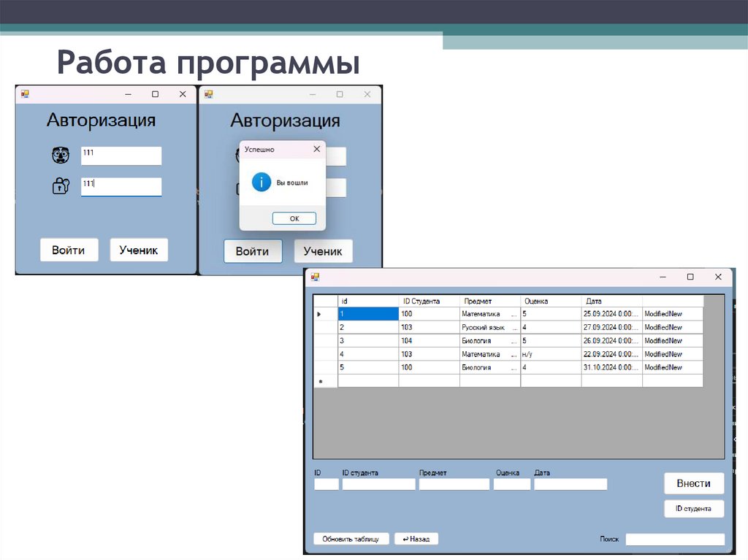Sort table by Оценка column header
Viewport: 748px width, 560px height.
click(x=551, y=301)
